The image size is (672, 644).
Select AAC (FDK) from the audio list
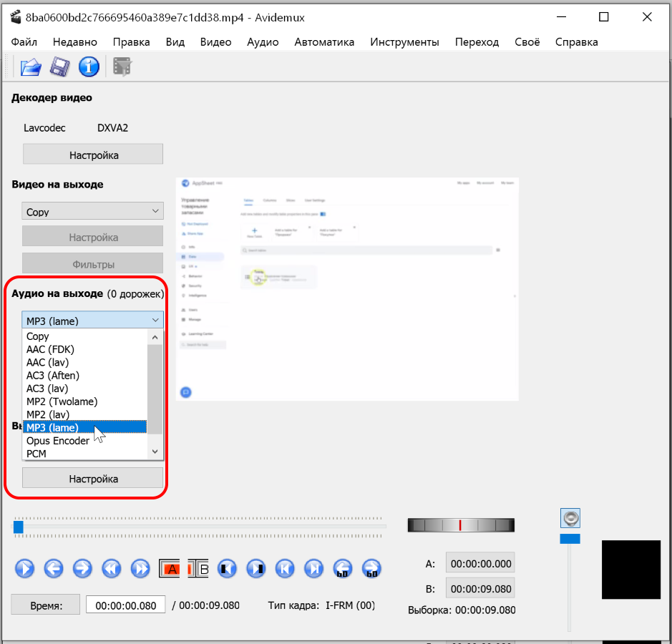point(50,349)
